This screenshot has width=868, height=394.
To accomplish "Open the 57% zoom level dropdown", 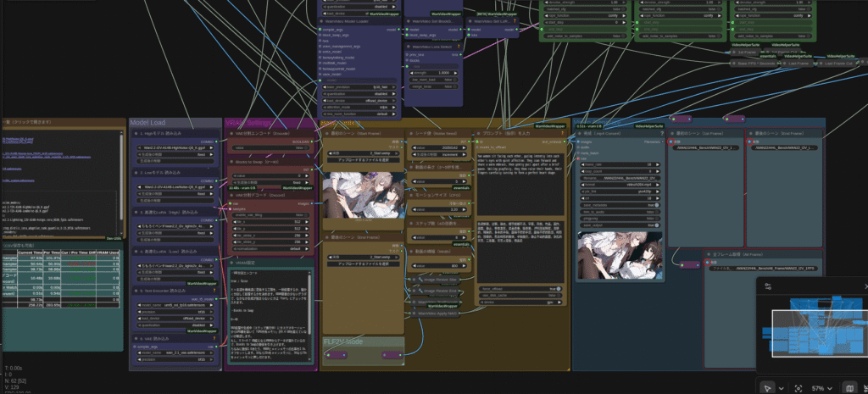I will click(x=823, y=387).
